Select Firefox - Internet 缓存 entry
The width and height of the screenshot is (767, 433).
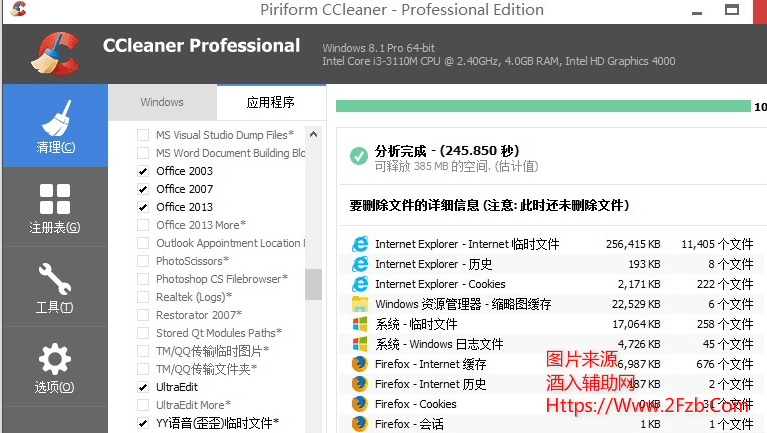[x=553, y=364]
